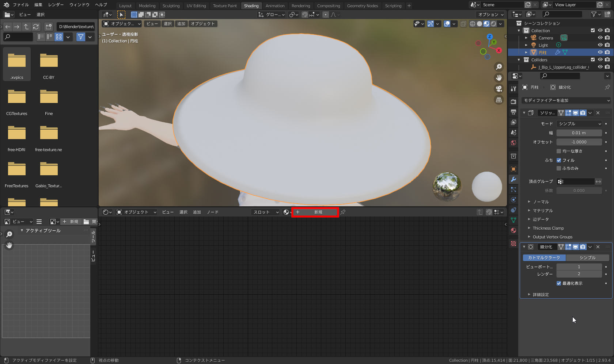Screen dimensions: 614x364
Task: Click the レンダー subdivision level field
Action: [x=579, y=274]
